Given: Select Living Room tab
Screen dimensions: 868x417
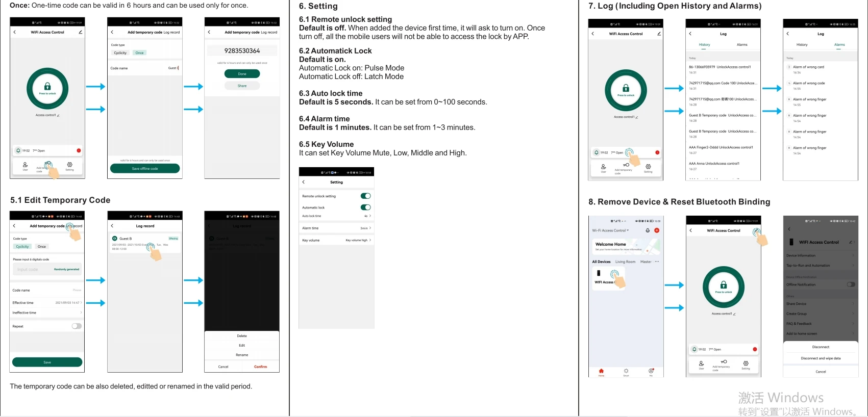Looking at the screenshot, I should click(625, 262).
